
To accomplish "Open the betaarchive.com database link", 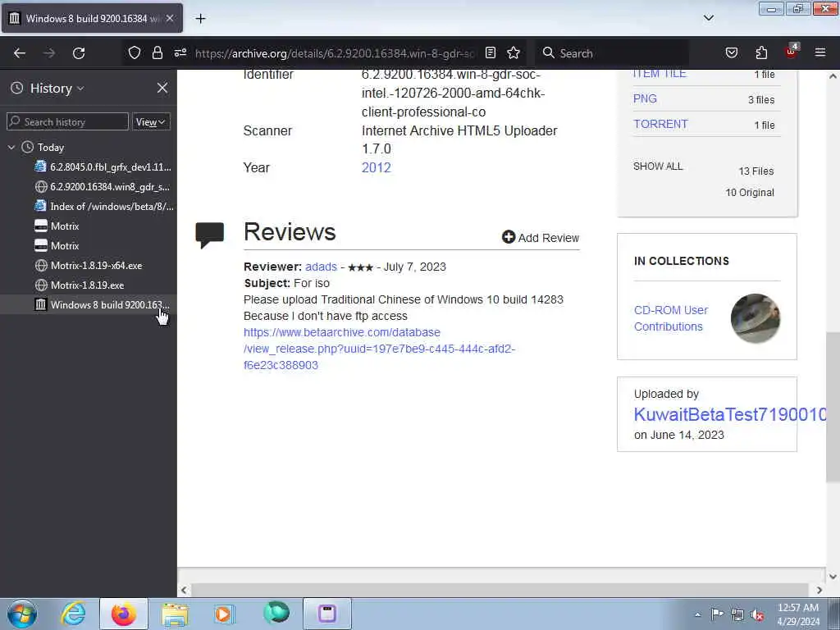I will pyautogui.click(x=379, y=349).
